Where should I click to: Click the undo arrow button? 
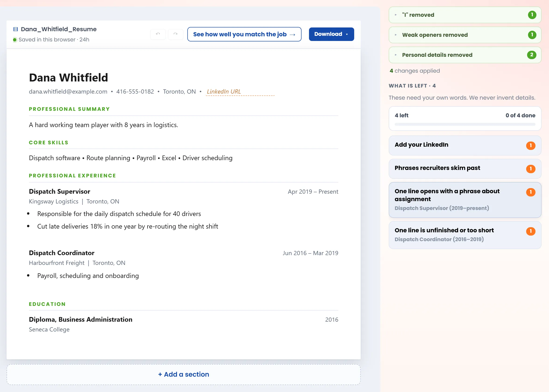158,34
